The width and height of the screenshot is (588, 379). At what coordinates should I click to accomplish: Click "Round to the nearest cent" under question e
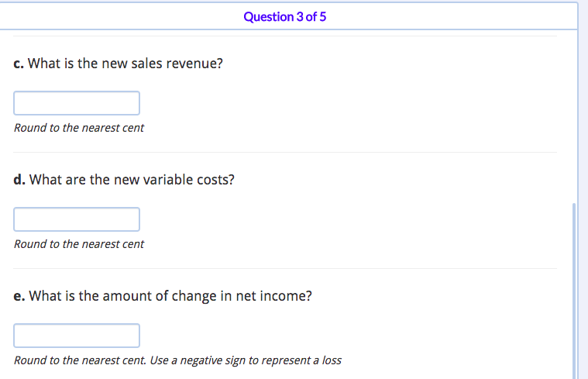79,360
